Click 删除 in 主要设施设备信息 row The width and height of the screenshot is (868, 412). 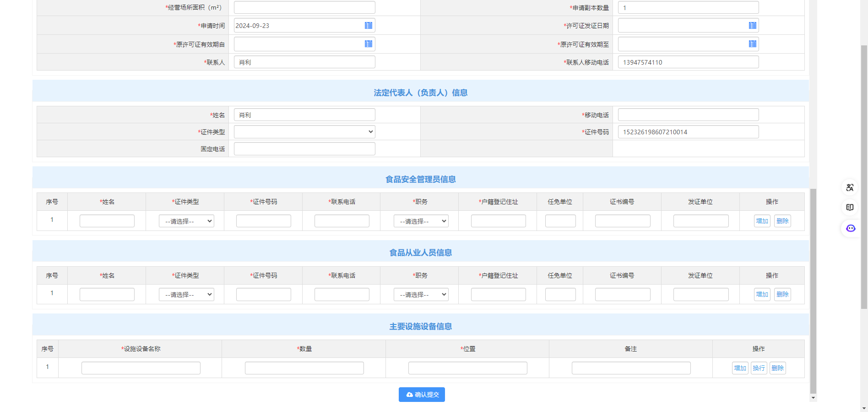click(x=777, y=368)
